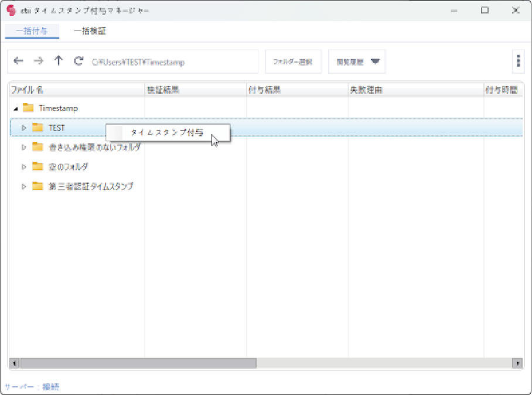The image size is (532, 395).
Task: Collapse the Timestamp root folder
Action: [16, 108]
